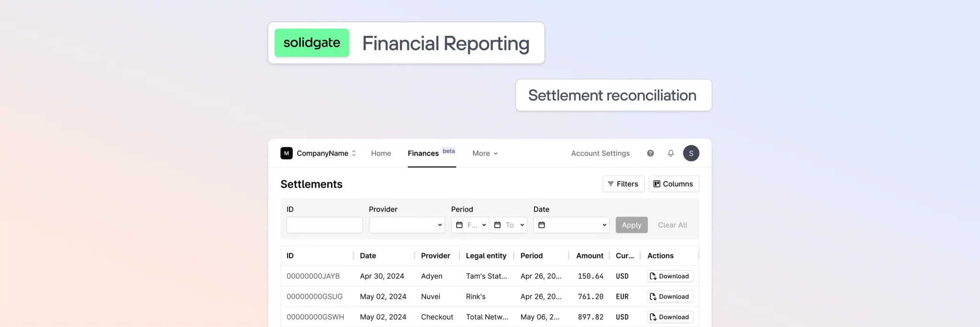
Task: Click Clear All filters
Action: click(x=672, y=225)
